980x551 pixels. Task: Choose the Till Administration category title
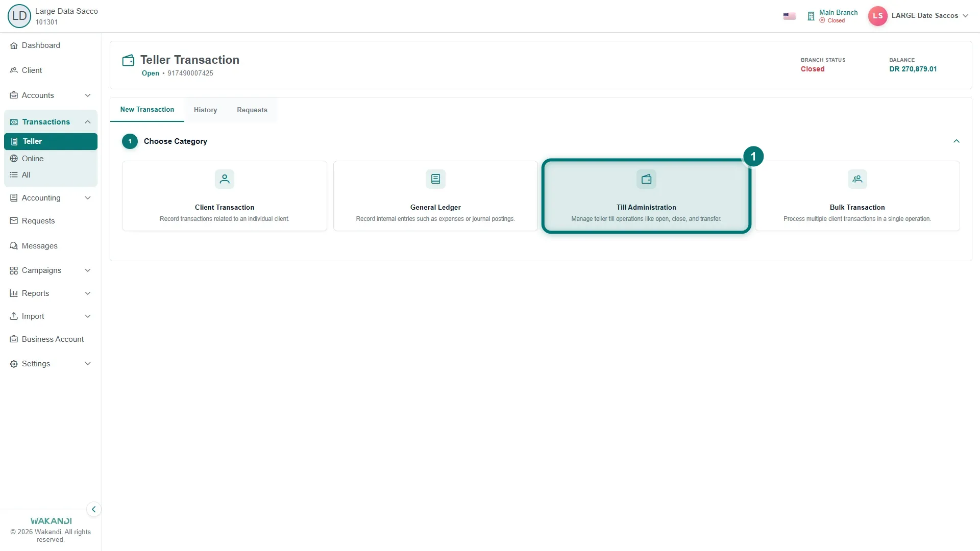(646, 207)
